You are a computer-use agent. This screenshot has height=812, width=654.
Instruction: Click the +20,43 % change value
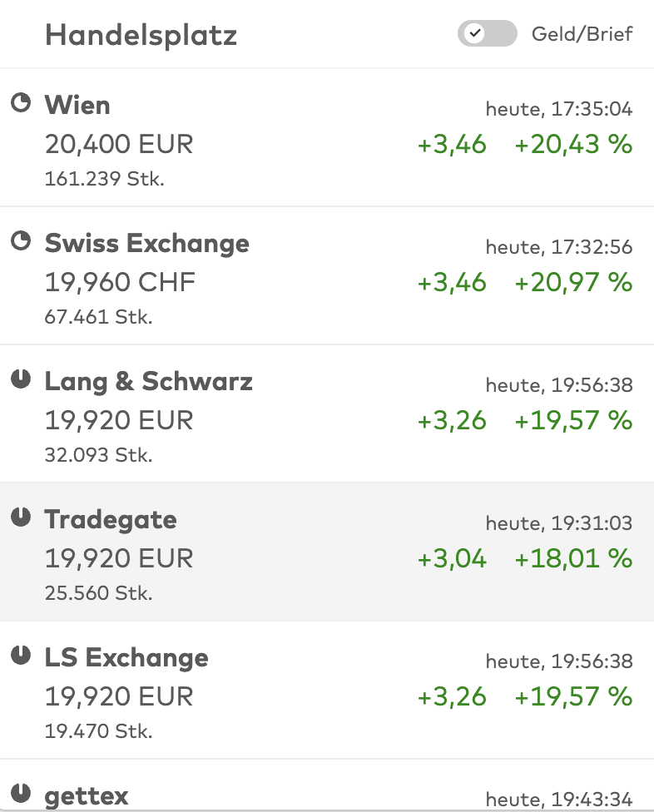[573, 144]
